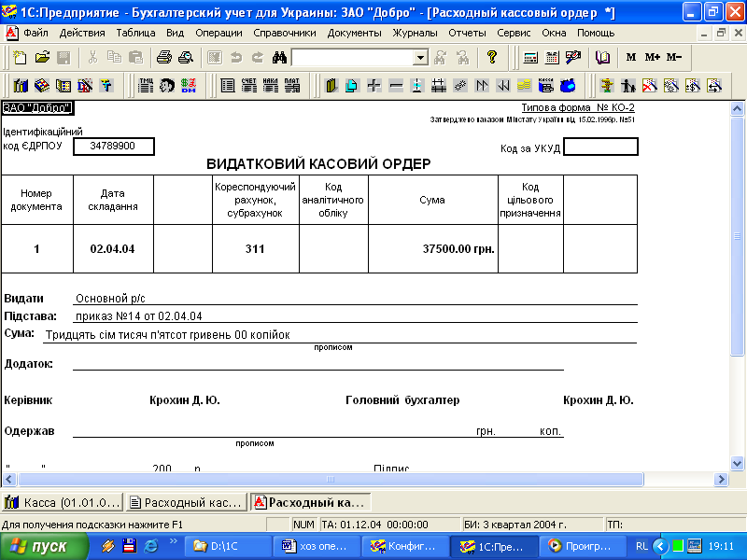Open the chart of accounts table icon
Image resolution: width=747 pixels, height=560 pixels.
(x=63, y=86)
